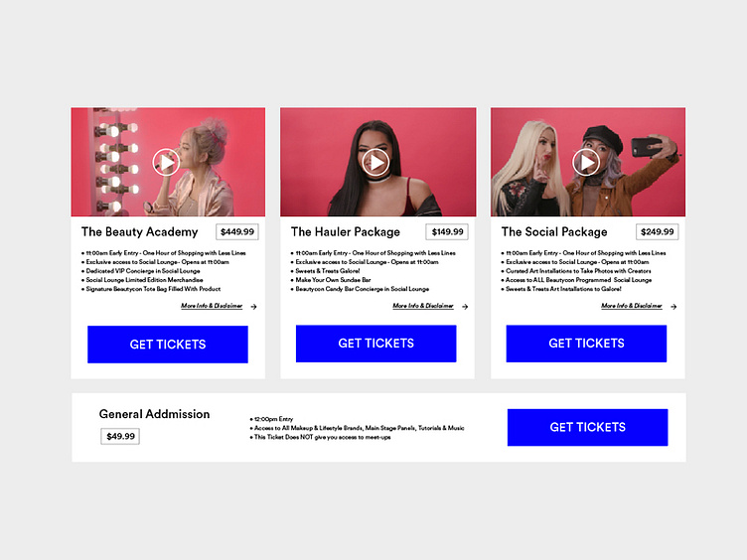
Task: Get tickets for The Hauler Package
Action: [375, 344]
